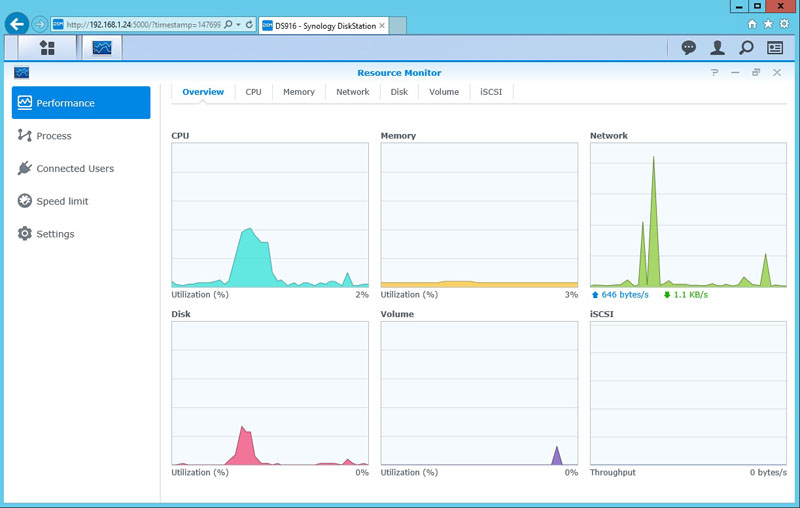This screenshot has width=800, height=508.
Task: Switch to the Memory tab
Action: 298,92
